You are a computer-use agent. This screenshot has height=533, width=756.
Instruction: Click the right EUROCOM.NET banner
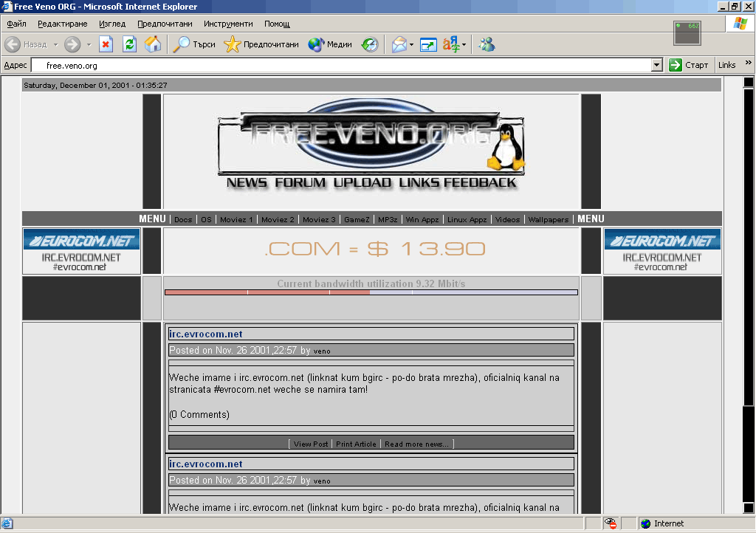(x=662, y=250)
